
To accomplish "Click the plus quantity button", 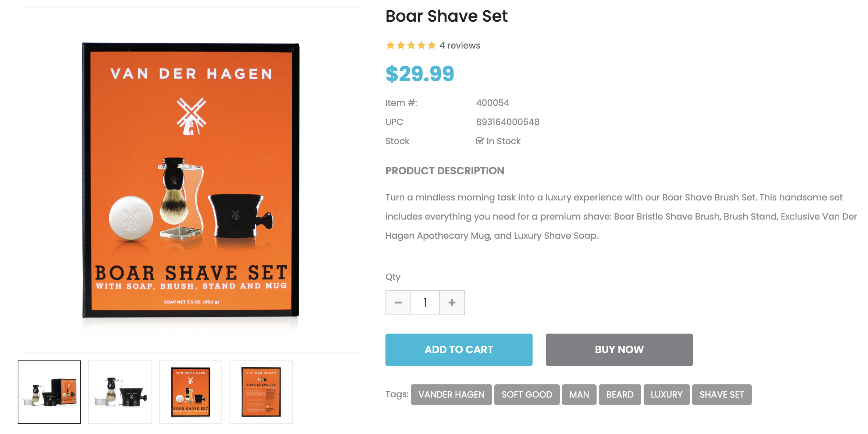I will pos(452,303).
